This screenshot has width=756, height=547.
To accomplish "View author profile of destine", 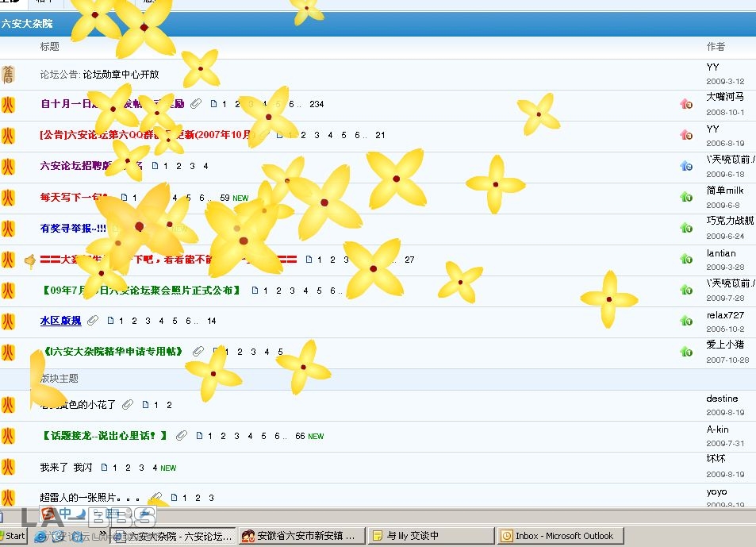I will [x=722, y=399].
